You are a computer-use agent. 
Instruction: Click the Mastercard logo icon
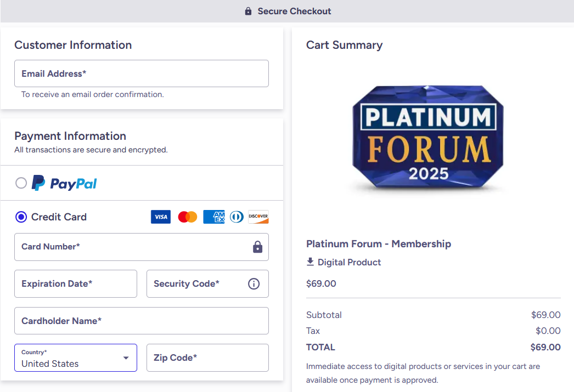click(188, 217)
